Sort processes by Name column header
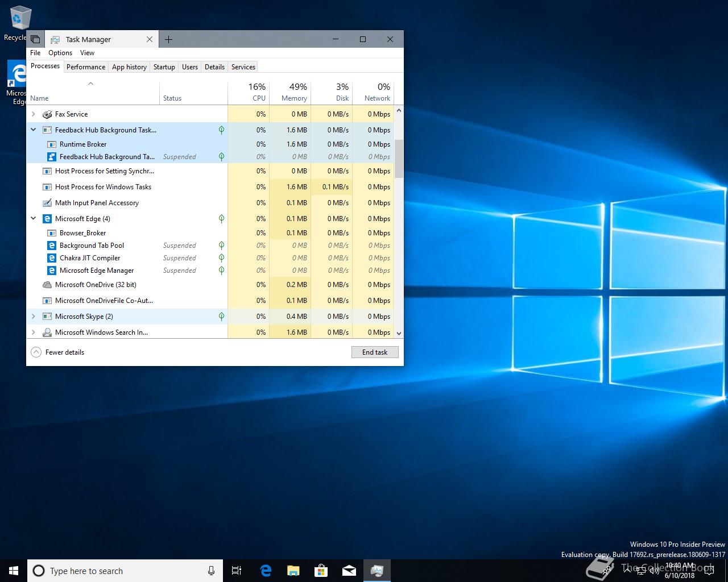This screenshot has width=728, height=582. click(93, 93)
